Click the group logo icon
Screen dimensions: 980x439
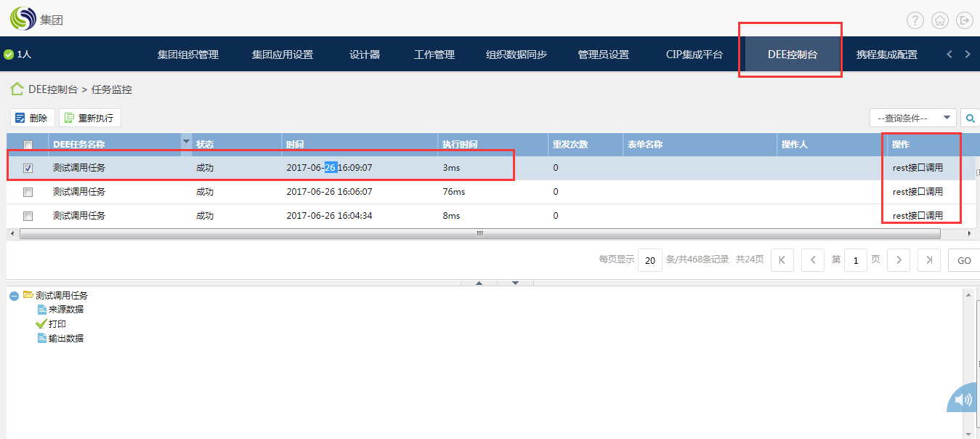pyautogui.click(x=22, y=19)
